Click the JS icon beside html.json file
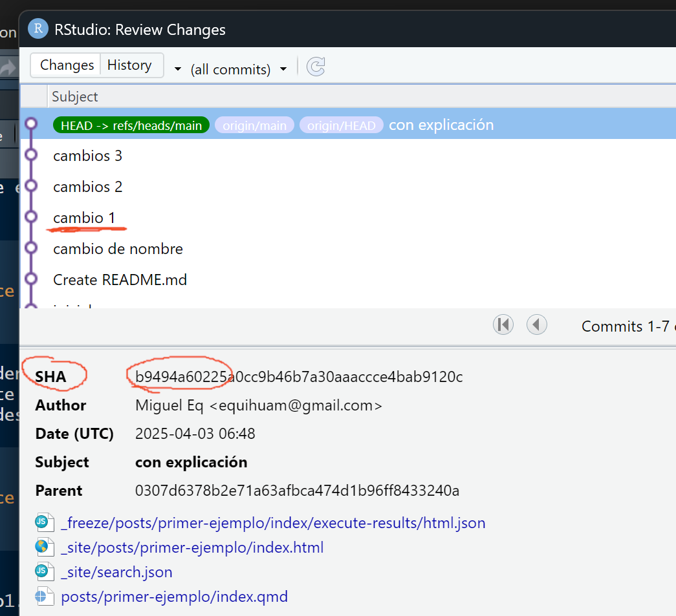Viewport: 676px width, 616px height. click(42, 522)
